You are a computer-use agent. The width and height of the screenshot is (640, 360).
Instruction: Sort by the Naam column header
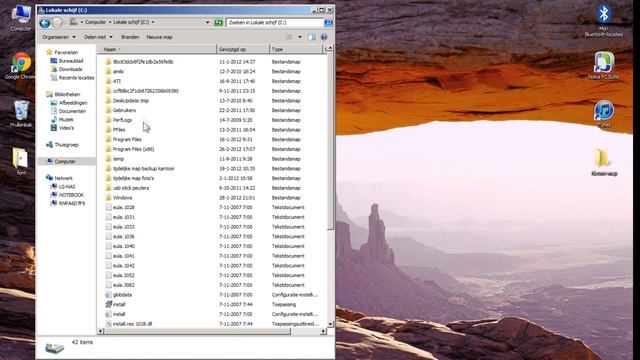(157, 49)
